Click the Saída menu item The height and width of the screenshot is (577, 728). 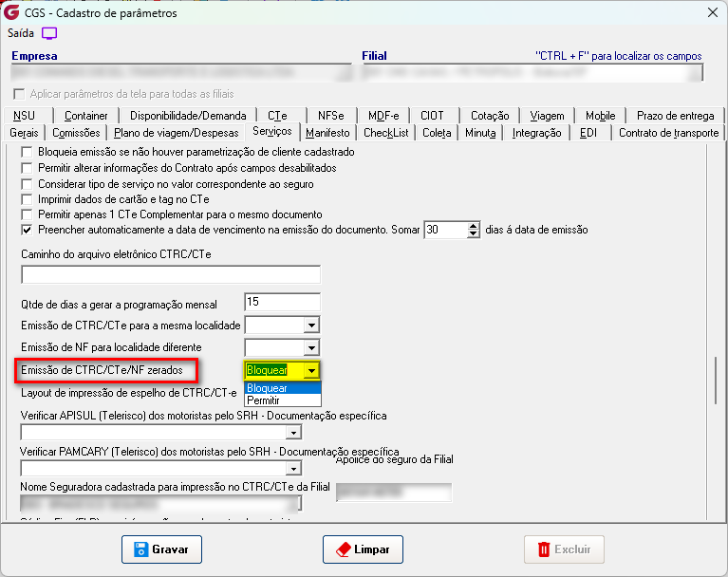pyautogui.click(x=21, y=33)
